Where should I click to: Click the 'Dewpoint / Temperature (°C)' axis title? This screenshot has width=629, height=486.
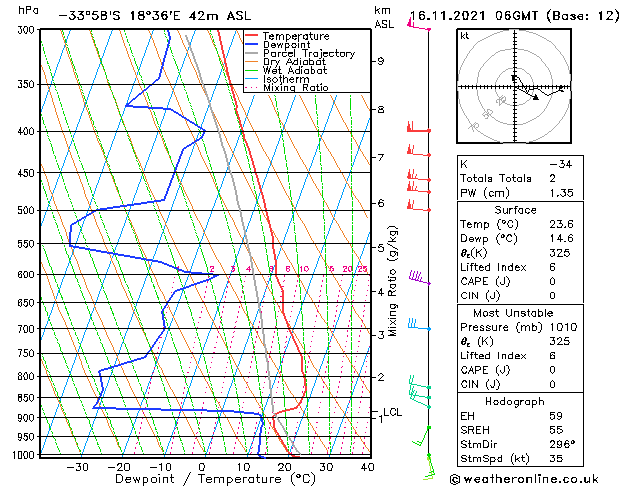pyautogui.click(x=215, y=479)
